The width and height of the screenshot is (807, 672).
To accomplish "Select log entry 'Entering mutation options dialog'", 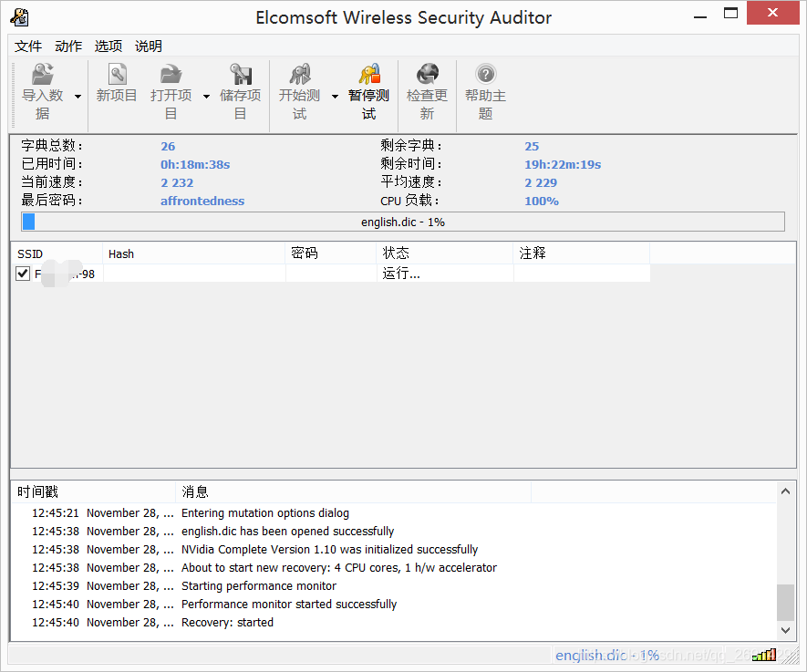I will click(265, 513).
